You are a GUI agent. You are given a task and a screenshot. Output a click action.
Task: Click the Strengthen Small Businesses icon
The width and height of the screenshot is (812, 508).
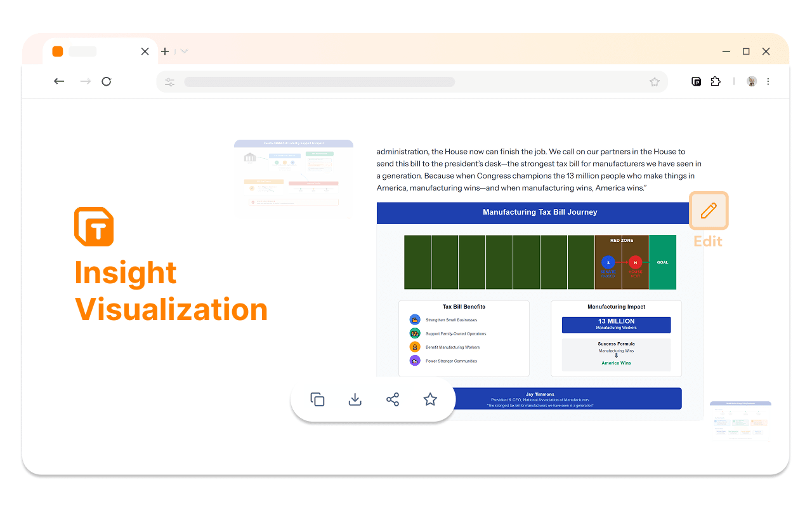(x=415, y=319)
